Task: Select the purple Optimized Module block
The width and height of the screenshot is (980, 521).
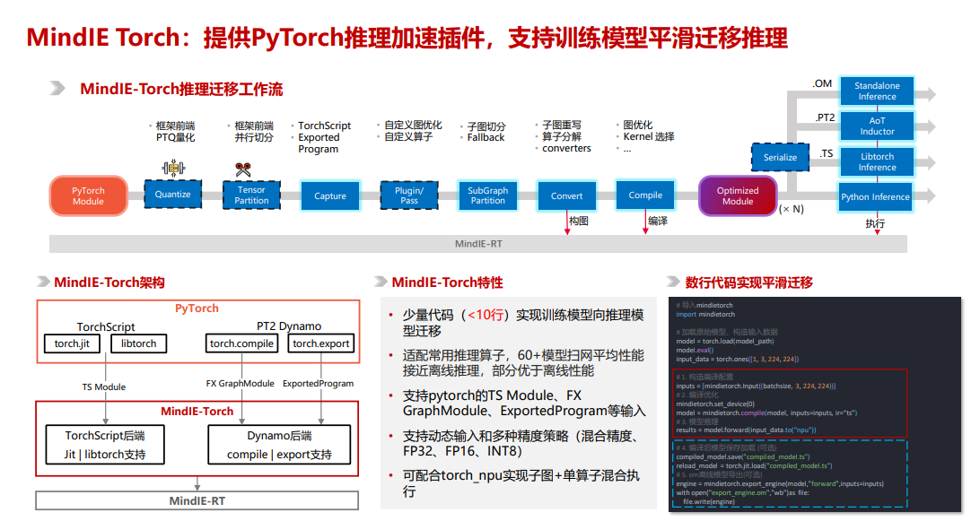Action: pos(738,196)
